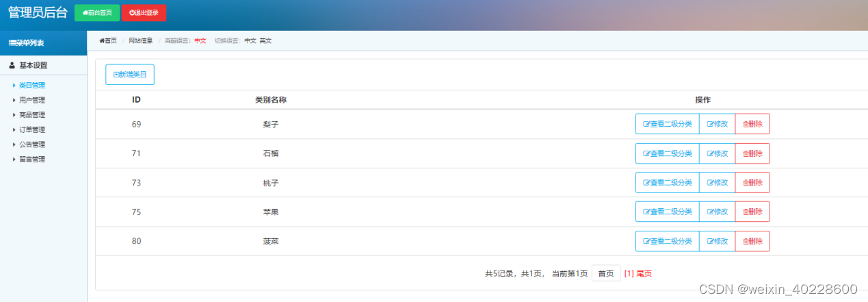The image size is (868, 302).
Task: Select the ID cell 75
Action: pos(136,212)
